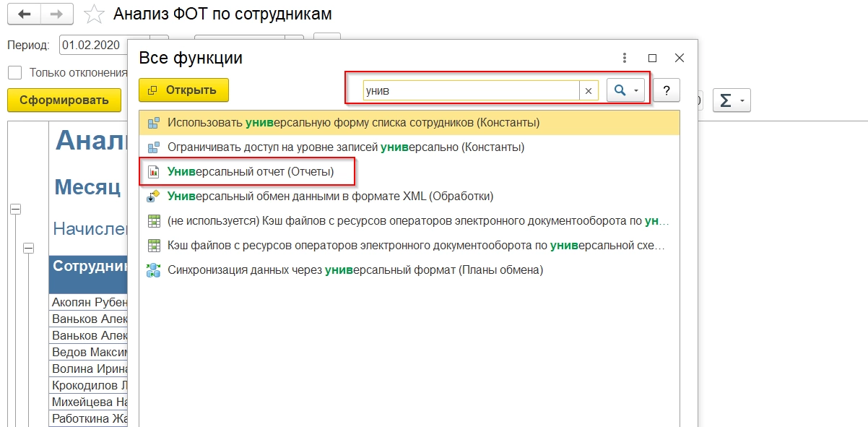
Task: Click the constants icon of Ограничивать доступ
Action: pos(153,147)
